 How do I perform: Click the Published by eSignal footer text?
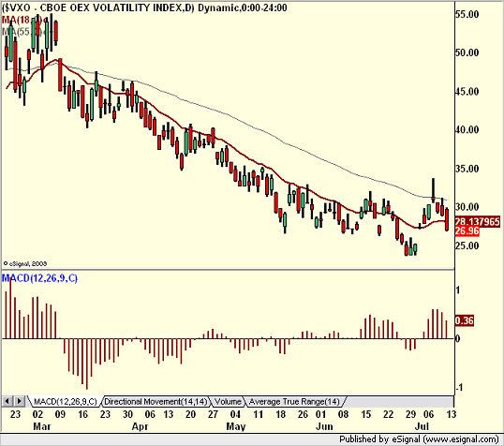419,439
